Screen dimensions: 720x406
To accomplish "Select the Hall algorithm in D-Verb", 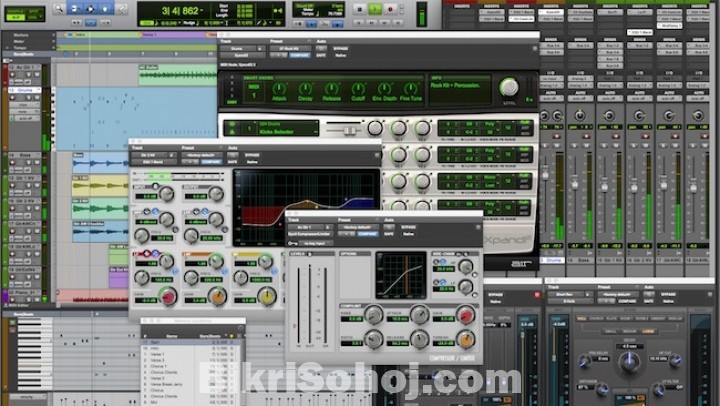I will [x=581, y=319].
